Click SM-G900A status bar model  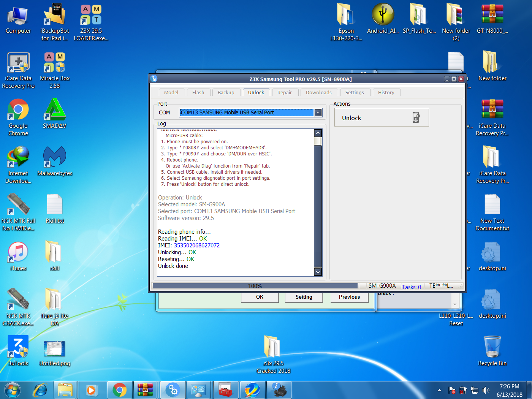click(x=382, y=286)
